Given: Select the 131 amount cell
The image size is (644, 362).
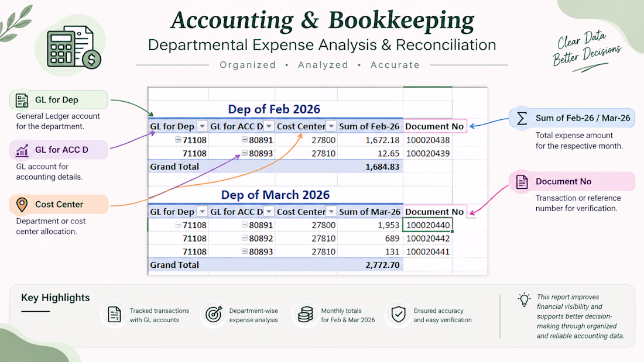Looking at the screenshot, I should [370, 251].
